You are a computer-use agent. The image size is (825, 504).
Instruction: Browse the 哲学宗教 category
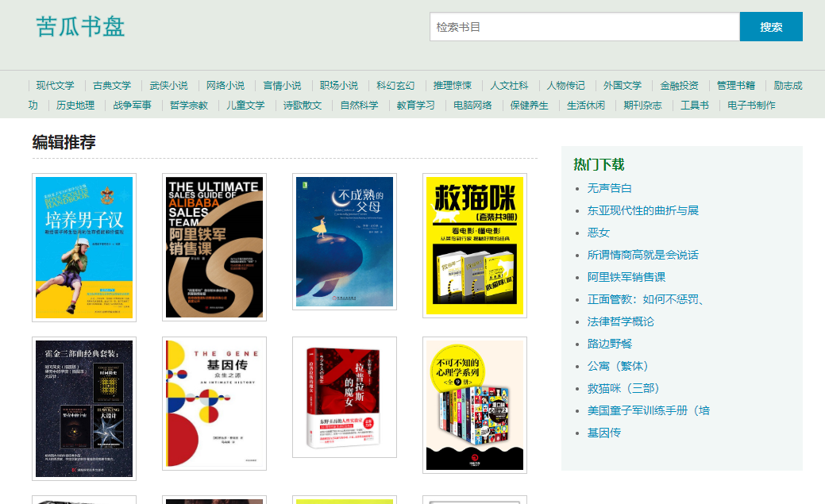point(189,106)
